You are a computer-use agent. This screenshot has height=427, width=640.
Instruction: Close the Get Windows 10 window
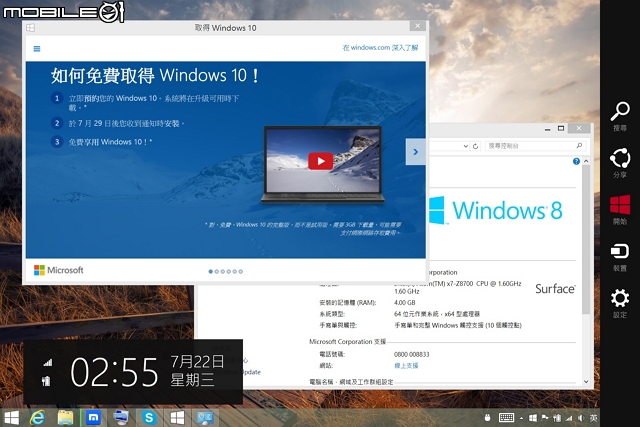(x=418, y=26)
